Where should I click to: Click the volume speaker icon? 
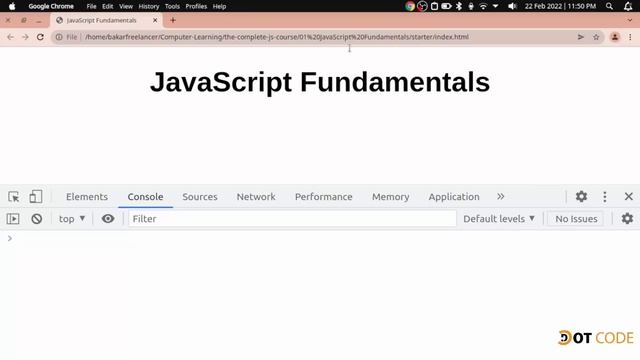(x=512, y=6)
